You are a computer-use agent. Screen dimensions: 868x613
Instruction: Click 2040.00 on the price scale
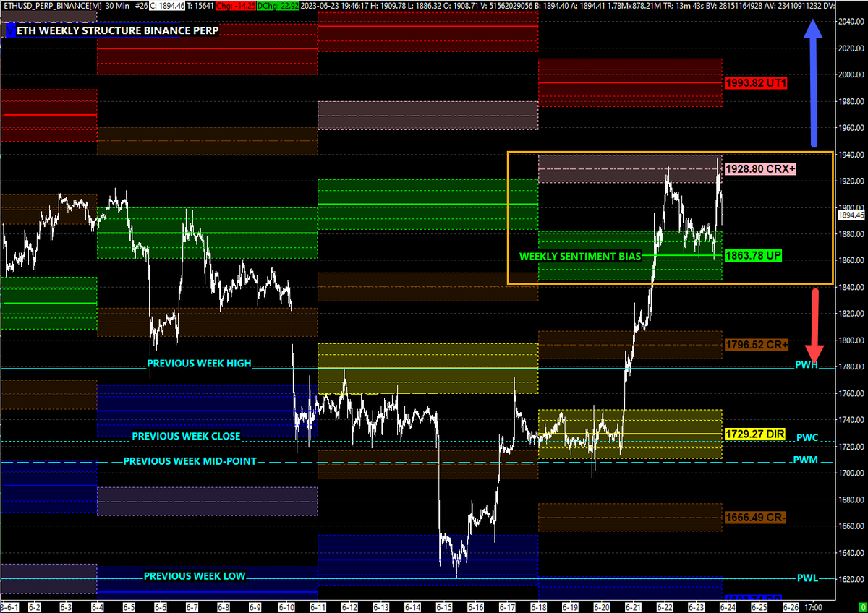coord(852,21)
